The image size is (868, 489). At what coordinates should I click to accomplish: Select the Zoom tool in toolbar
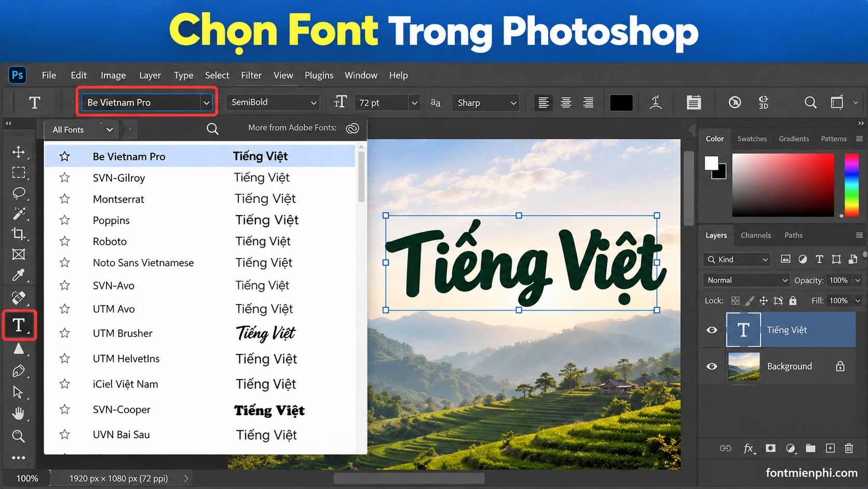pyautogui.click(x=19, y=436)
